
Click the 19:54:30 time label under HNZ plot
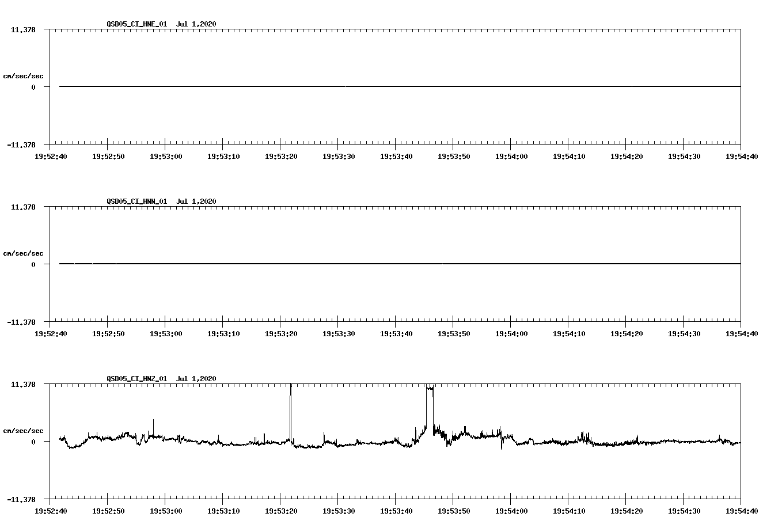tap(684, 511)
